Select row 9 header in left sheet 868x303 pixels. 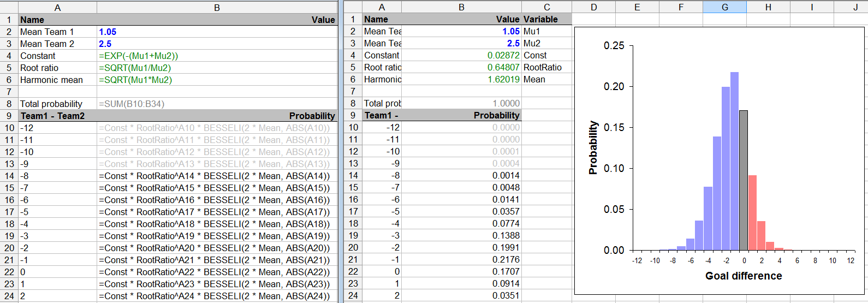click(9, 116)
